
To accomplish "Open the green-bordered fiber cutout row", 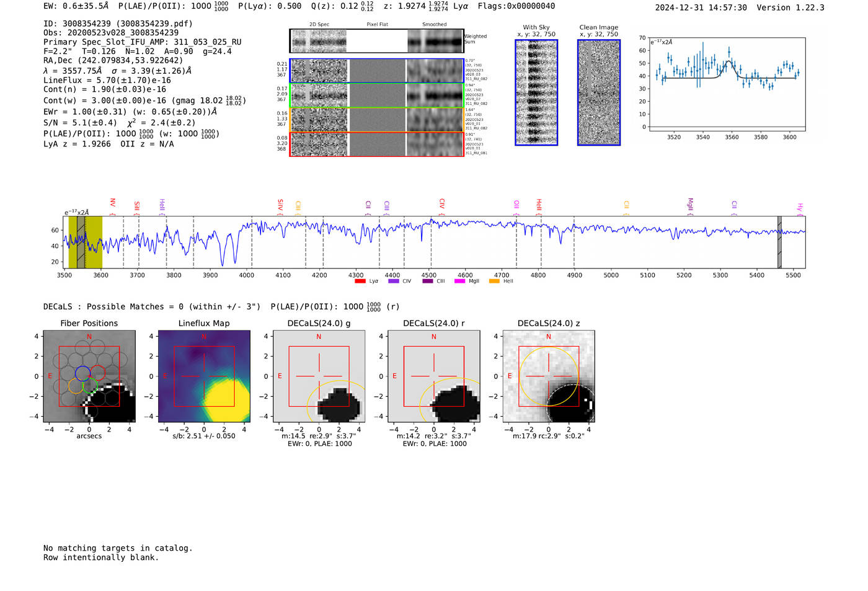I will tap(376, 95).
